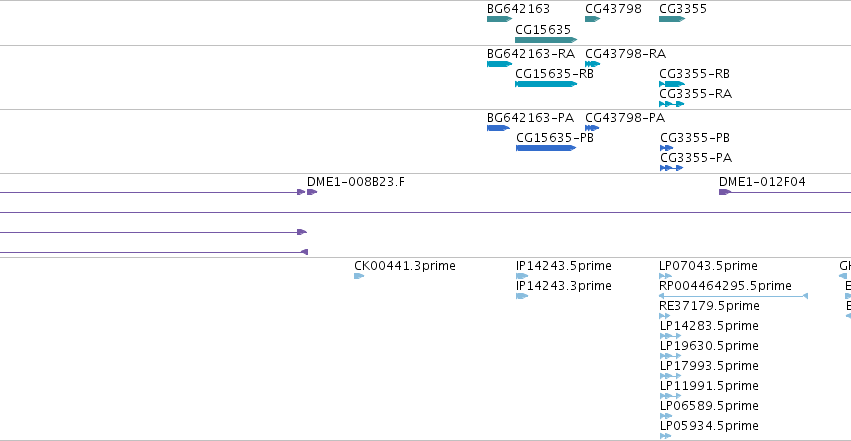The height and width of the screenshot is (441, 851).
Task: Select the BG642163 gene feature
Action: pyautogui.click(x=499, y=19)
